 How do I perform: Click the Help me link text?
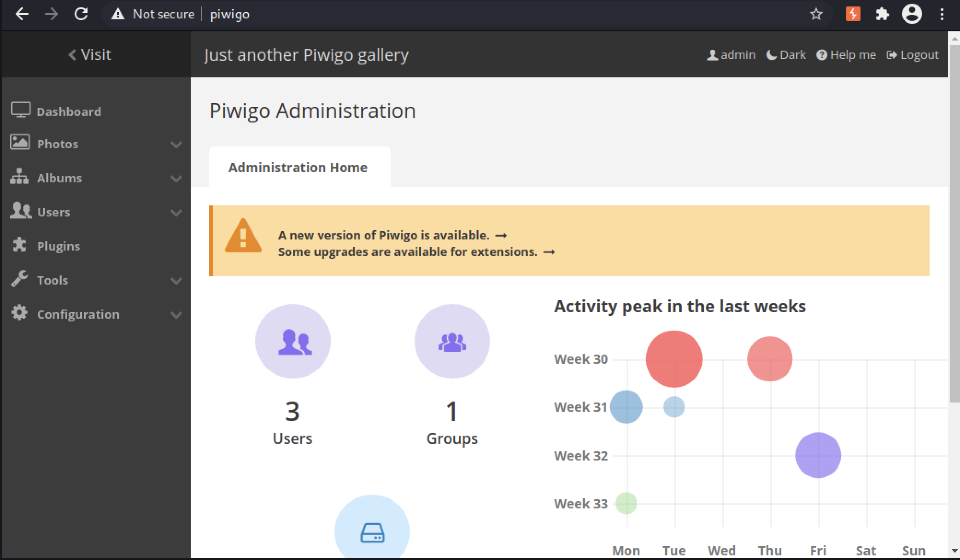click(x=853, y=55)
